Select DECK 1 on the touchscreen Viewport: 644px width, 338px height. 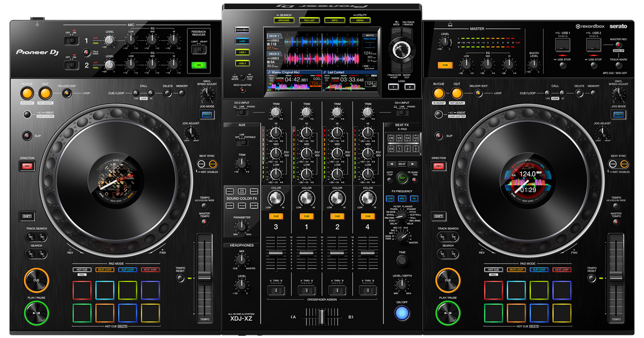[x=275, y=35]
